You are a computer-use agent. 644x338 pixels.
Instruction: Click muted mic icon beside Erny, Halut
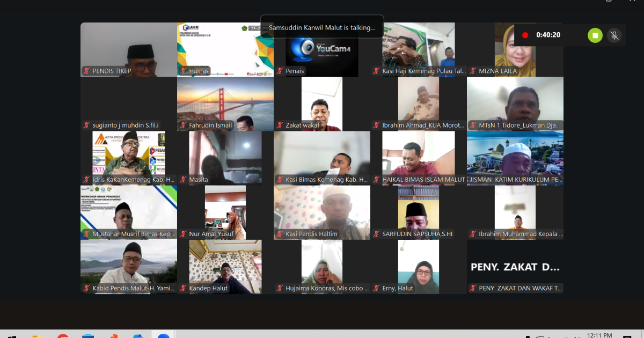(376, 288)
